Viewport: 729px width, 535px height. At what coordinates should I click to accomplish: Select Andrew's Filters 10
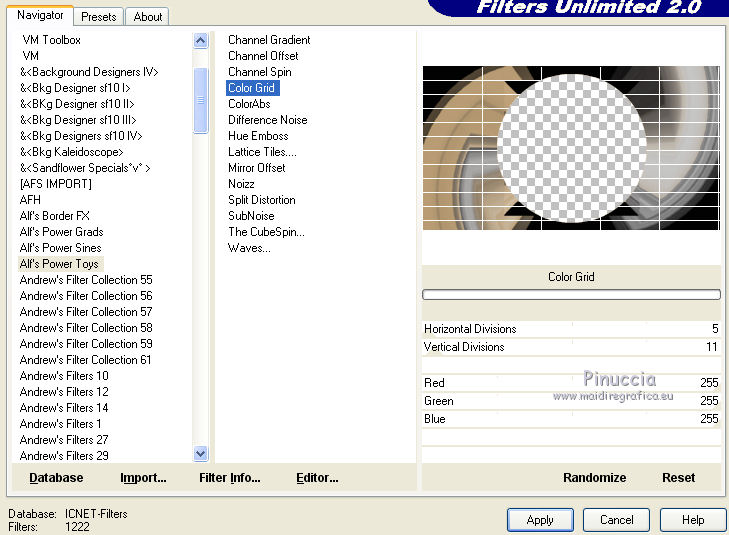tap(64, 376)
